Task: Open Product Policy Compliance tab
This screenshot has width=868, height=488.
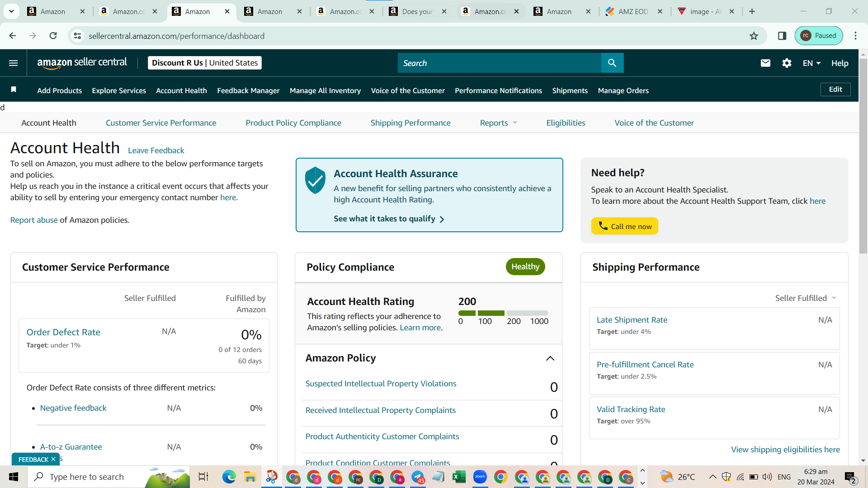Action: pos(293,123)
